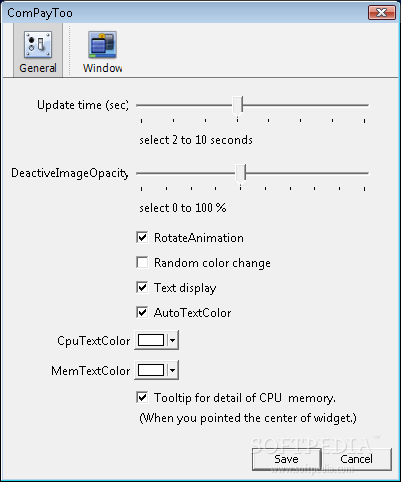Click the left end of DeactiveImageOpacity track
Screen dimensions: 401x482
click(x=139, y=173)
